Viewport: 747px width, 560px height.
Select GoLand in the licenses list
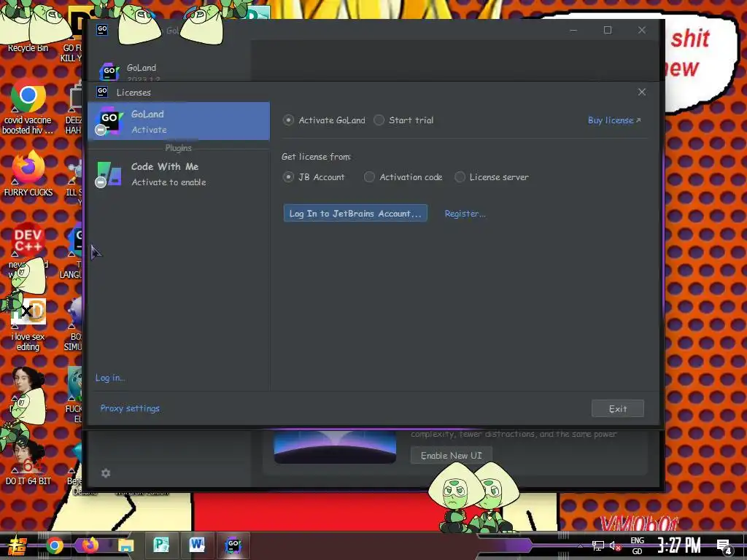(179, 121)
